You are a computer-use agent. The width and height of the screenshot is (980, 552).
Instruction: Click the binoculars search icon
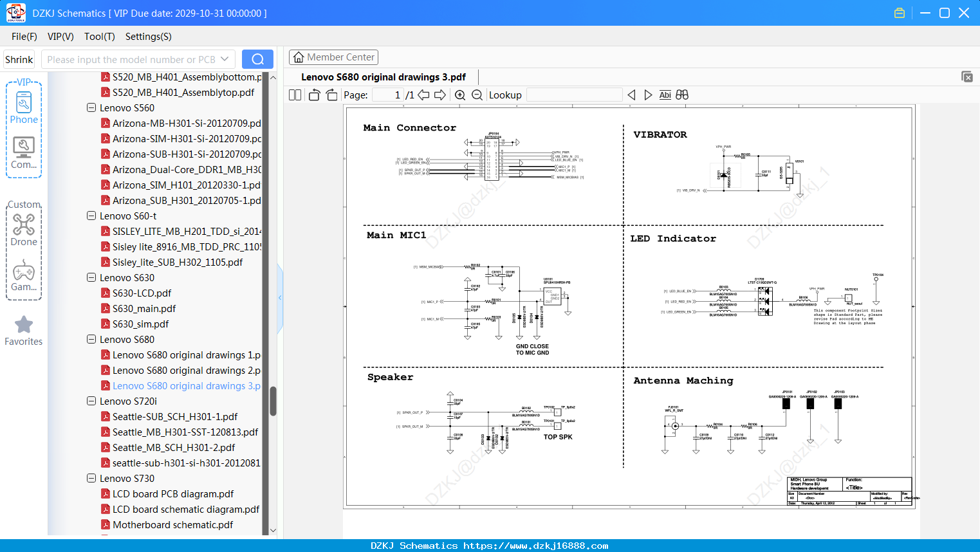point(682,95)
